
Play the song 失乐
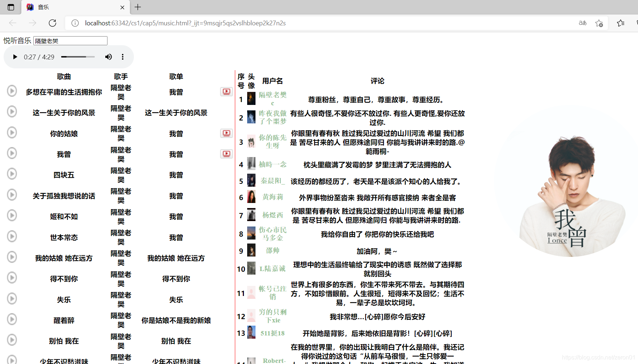tap(12, 299)
